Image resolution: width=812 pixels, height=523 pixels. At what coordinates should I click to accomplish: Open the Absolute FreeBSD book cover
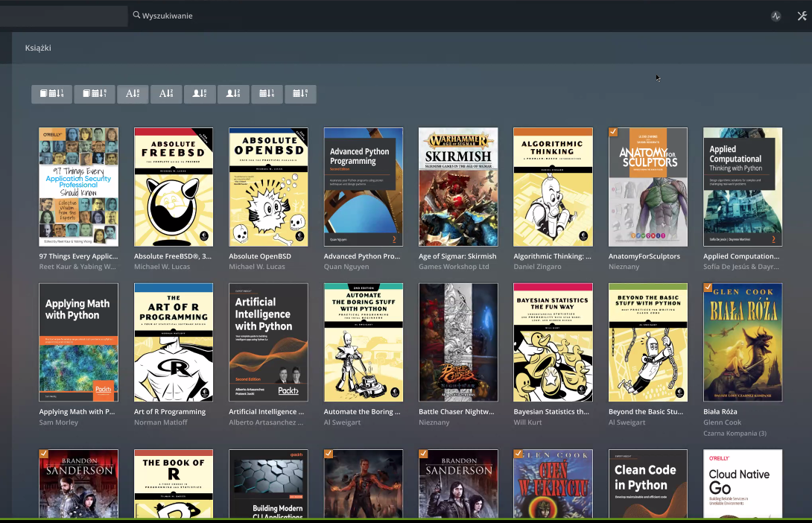pyautogui.click(x=174, y=187)
